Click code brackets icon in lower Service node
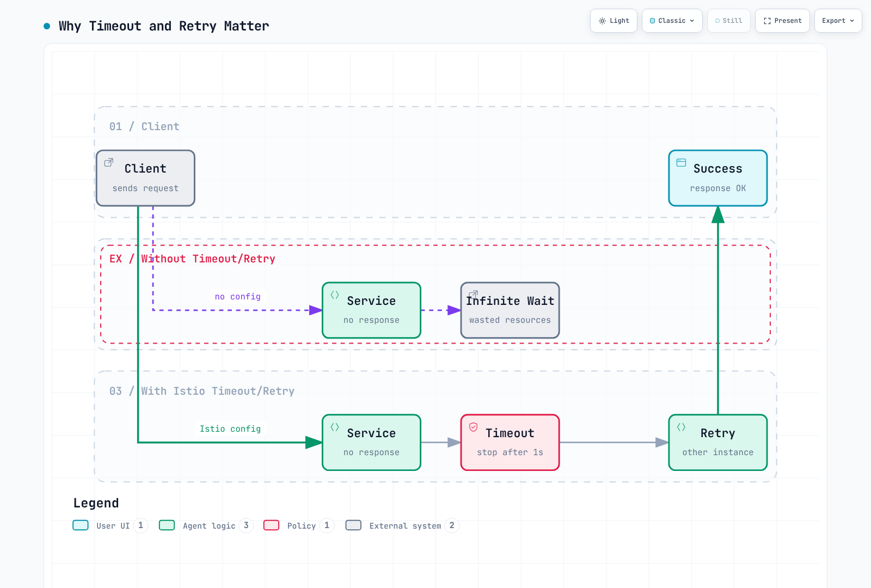Screen dimensions: 871x588 (335, 427)
